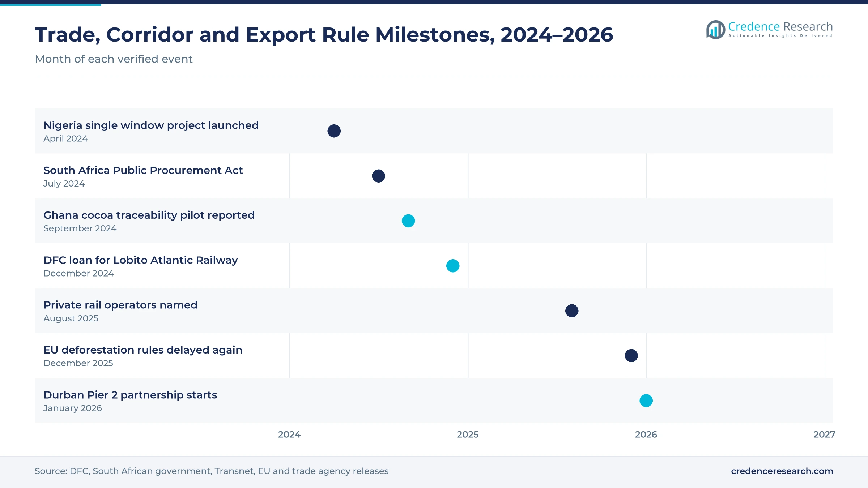Click the 'Actionable Insights Delivered' tagline
This screenshot has width=868, height=488.
(780, 36)
